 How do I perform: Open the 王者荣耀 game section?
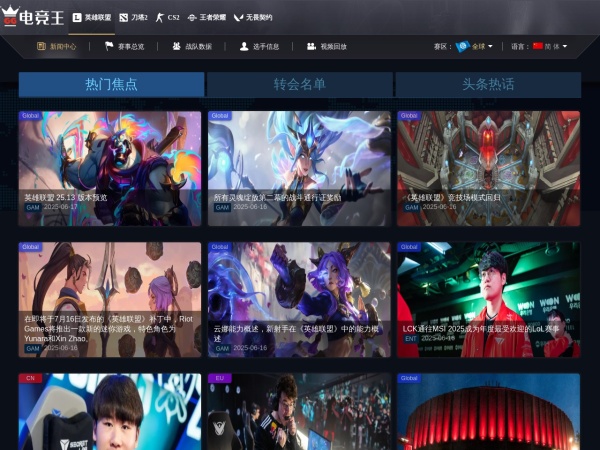(192, 18)
